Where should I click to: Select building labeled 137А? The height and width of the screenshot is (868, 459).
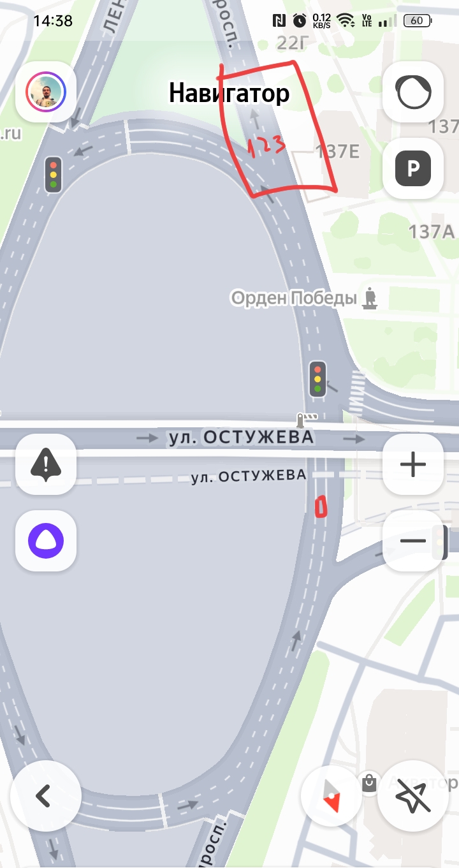(x=432, y=231)
